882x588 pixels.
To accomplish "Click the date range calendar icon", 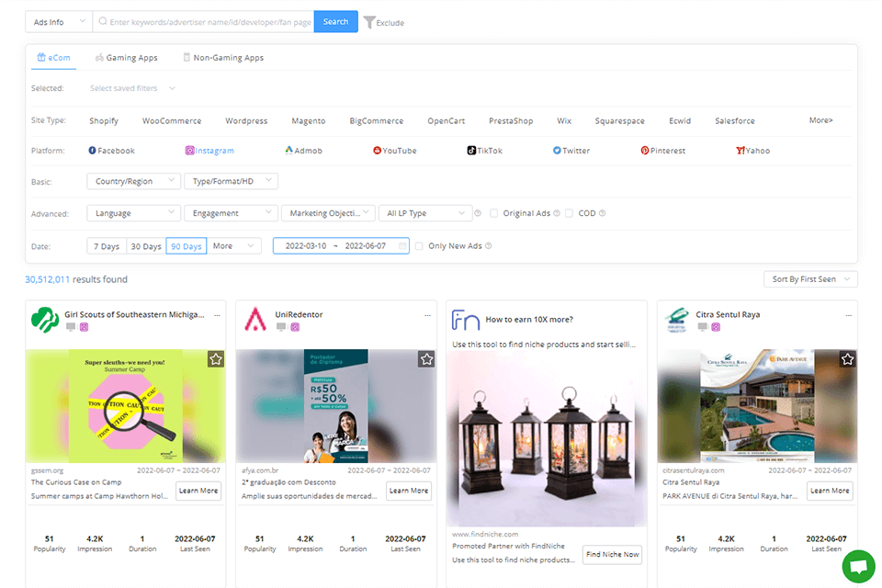I will click(x=403, y=246).
